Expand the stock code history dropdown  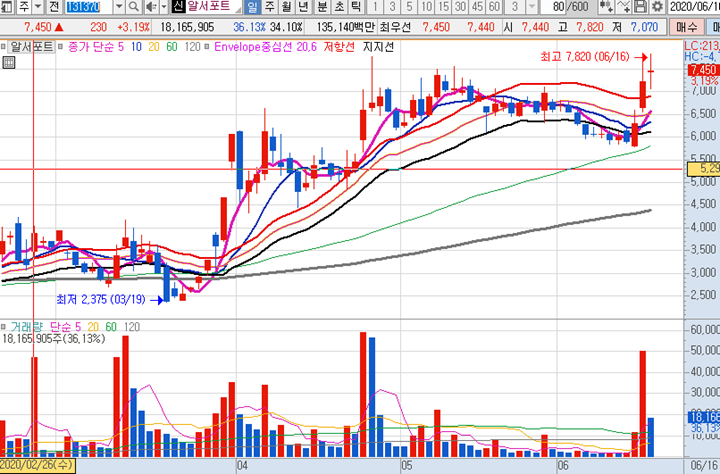click(x=119, y=6)
